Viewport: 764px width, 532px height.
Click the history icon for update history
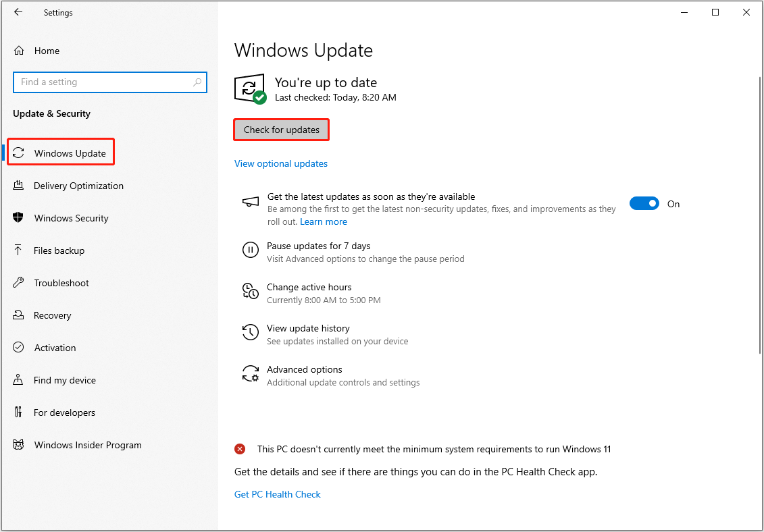[251, 332]
